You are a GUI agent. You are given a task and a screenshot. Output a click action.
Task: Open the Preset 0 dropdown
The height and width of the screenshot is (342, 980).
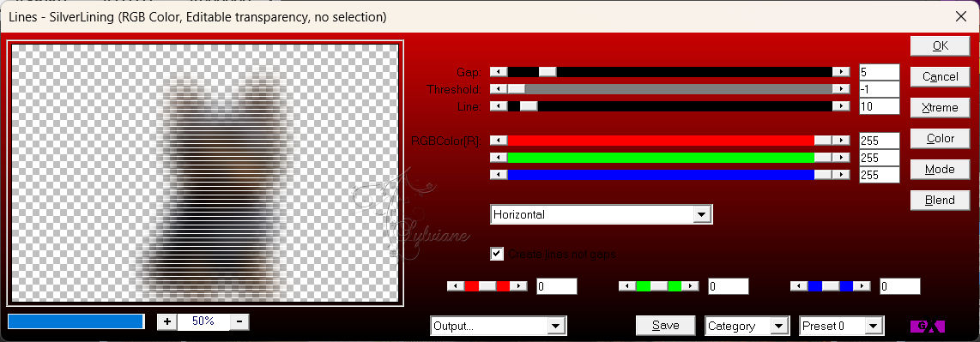click(x=841, y=326)
